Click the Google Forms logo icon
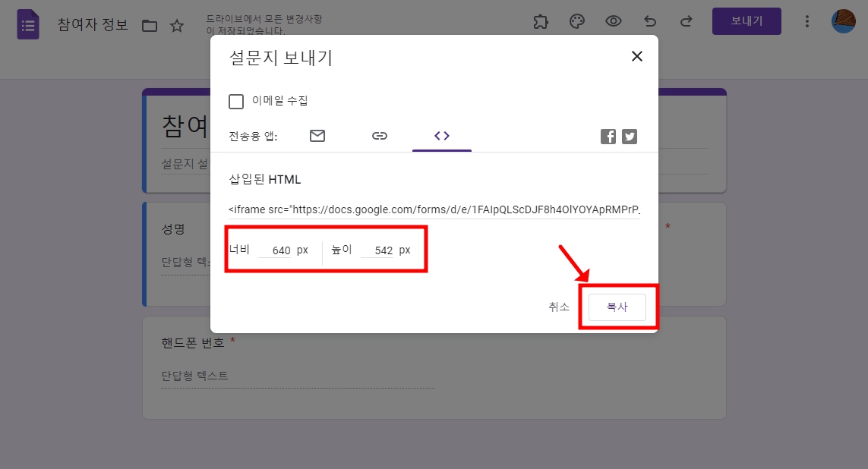The height and width of the screenshot is (469, 868). point(27,24)
